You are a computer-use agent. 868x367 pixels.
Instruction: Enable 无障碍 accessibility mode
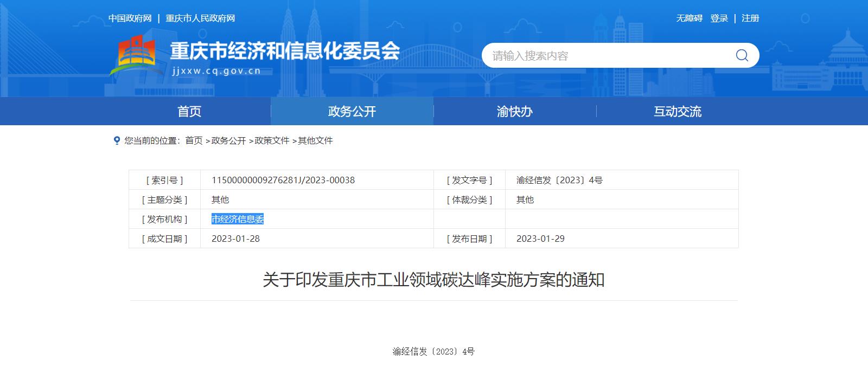point(689,18)
